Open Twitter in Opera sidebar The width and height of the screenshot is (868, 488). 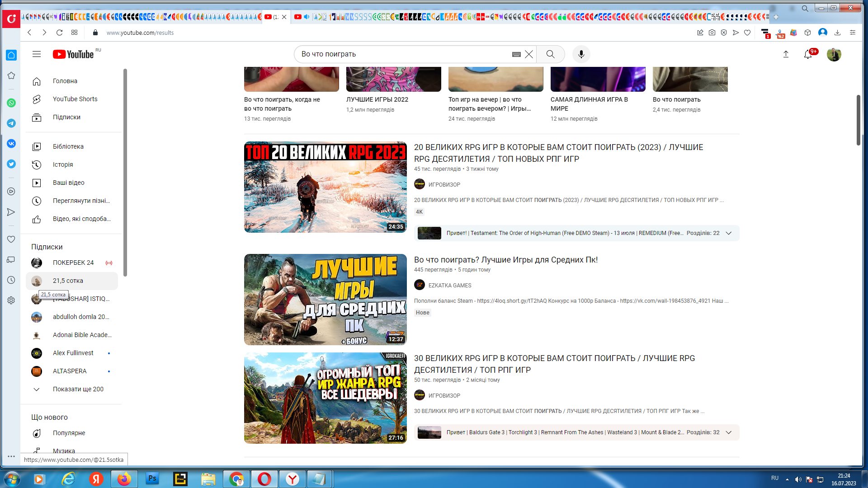[x=11, y=164]
